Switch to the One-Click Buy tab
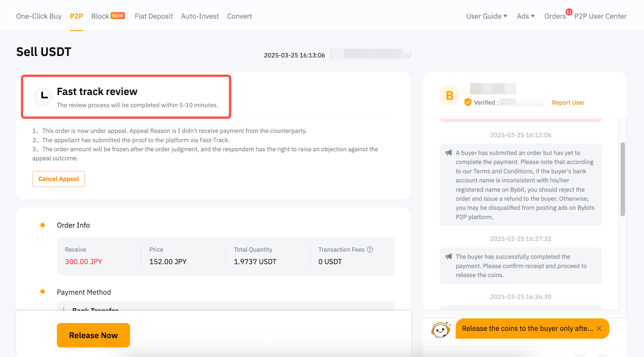The width and height of the screenshot is (644, 357). click(39, 16)
